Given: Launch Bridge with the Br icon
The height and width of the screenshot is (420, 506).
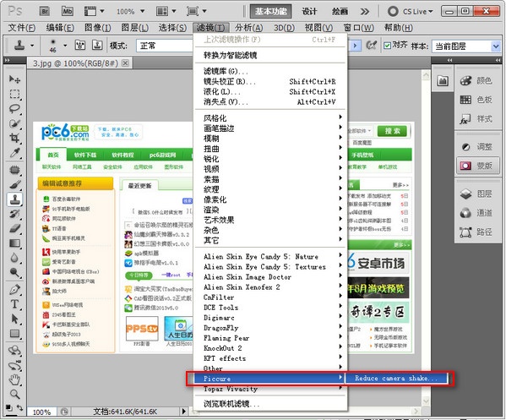Looking at the screenshot, I should [45, 12].
